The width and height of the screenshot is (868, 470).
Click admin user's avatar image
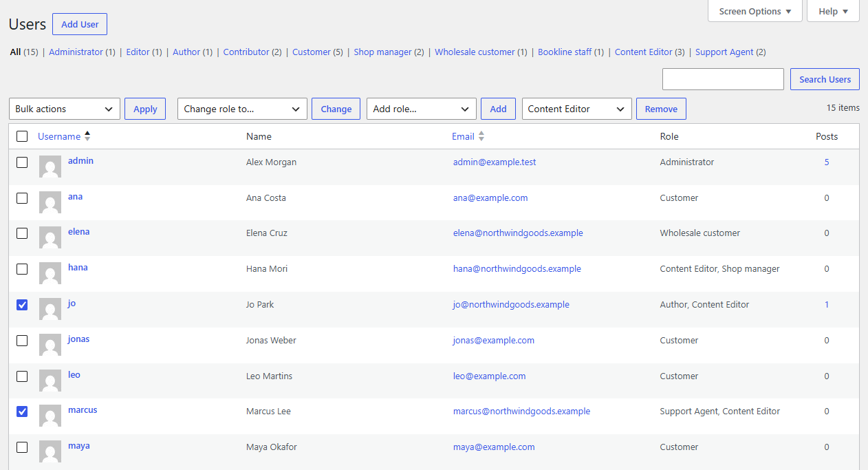point(50,167)
